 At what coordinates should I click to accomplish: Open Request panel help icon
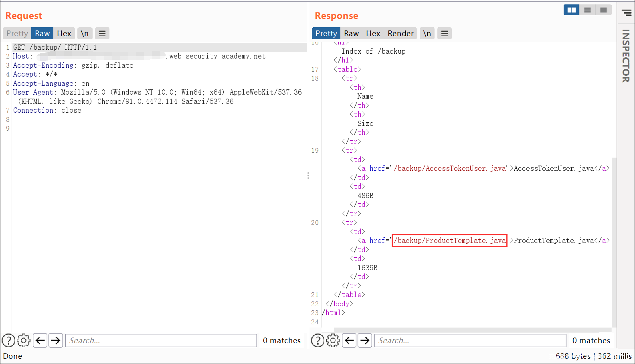click(x=8, y=340)
